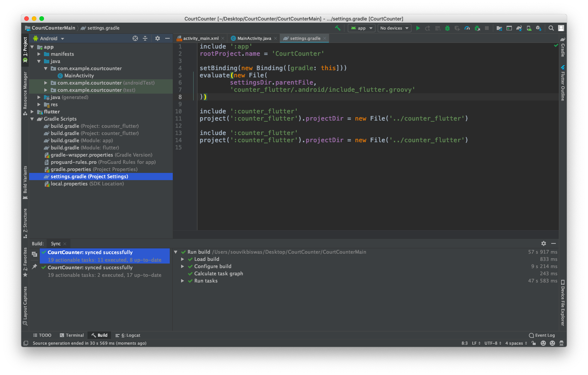Open the 4 spaces indent selector

516,343
